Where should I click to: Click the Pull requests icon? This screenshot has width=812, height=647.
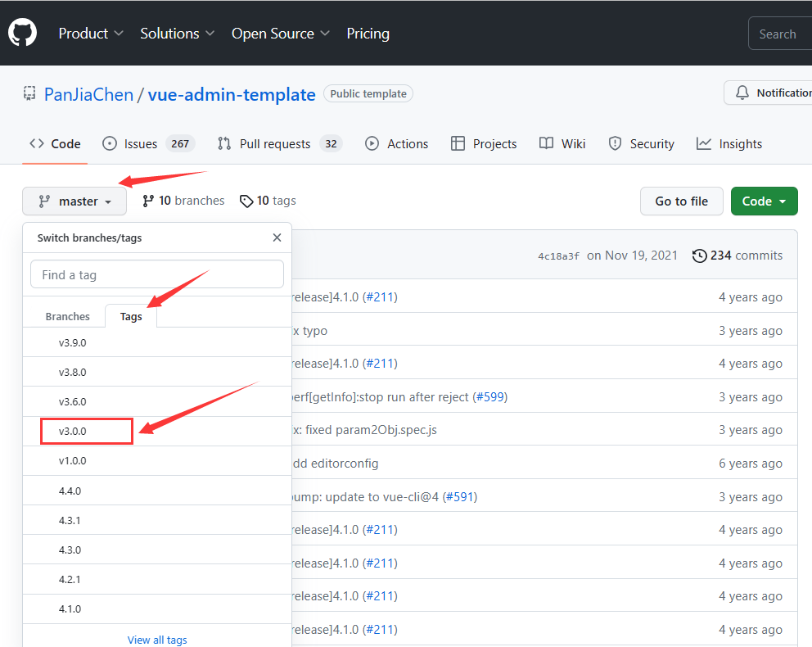pos(224,143)
